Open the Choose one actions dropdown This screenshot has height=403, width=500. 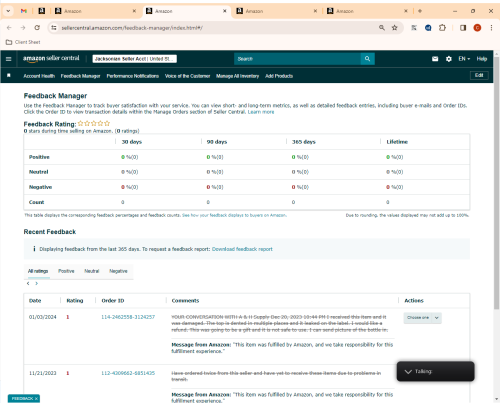pos(422,318)
